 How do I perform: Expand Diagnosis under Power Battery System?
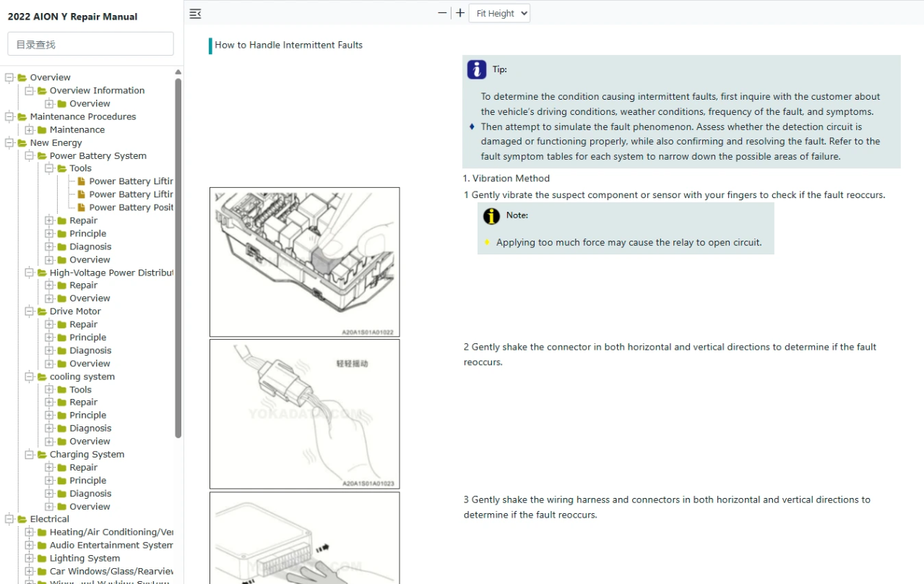pyautogui.click(x=49, y=246)
